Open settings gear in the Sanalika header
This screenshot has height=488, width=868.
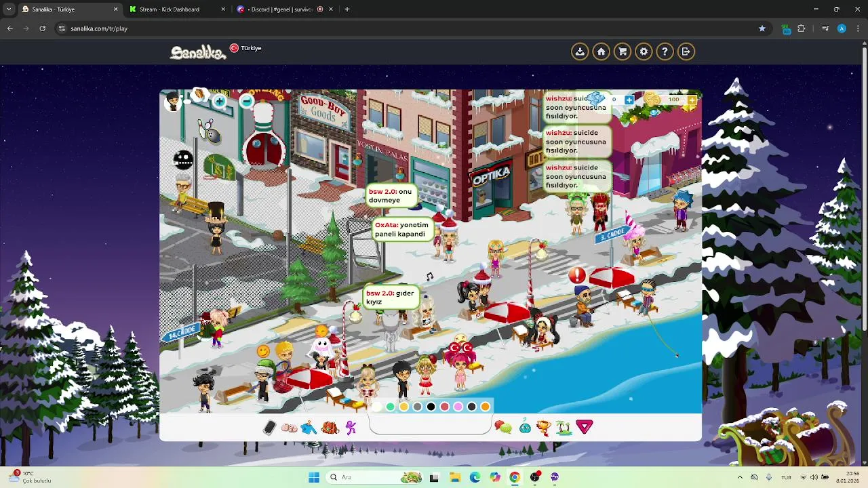click(644, 52)
